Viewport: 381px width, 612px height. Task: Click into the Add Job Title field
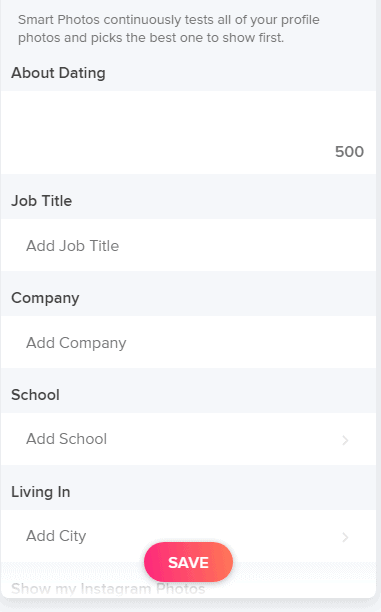pyautogui.click(x=188, y=245)
